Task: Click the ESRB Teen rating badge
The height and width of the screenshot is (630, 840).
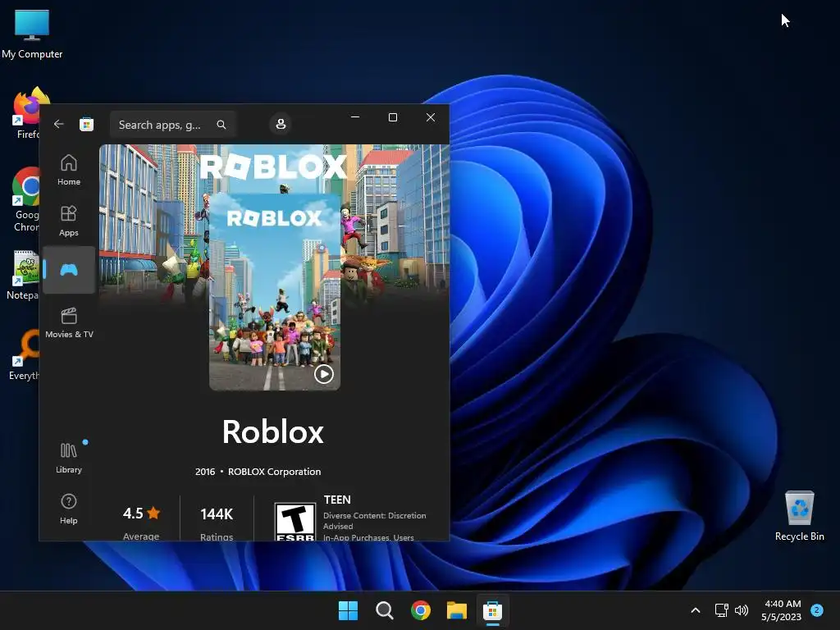Action: click(x=294, y=522)
